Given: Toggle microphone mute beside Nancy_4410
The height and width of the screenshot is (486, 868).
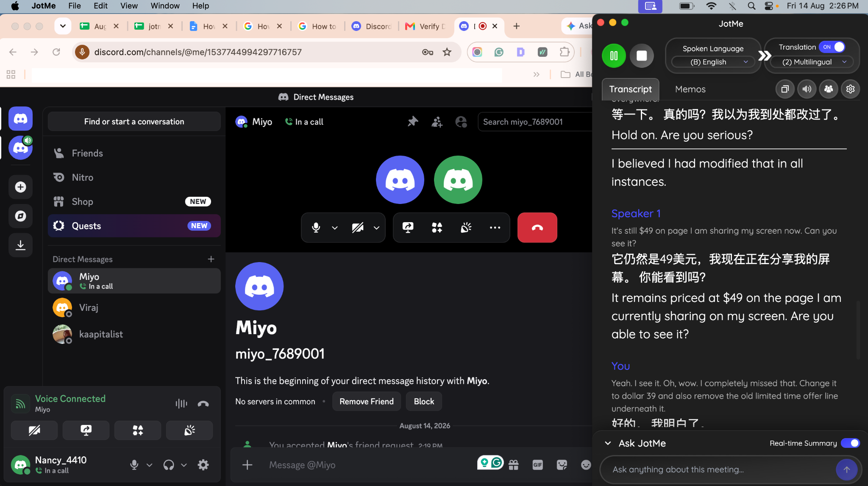Looking at the screenshot, I should pyautogui.click(x=134, y=465).
